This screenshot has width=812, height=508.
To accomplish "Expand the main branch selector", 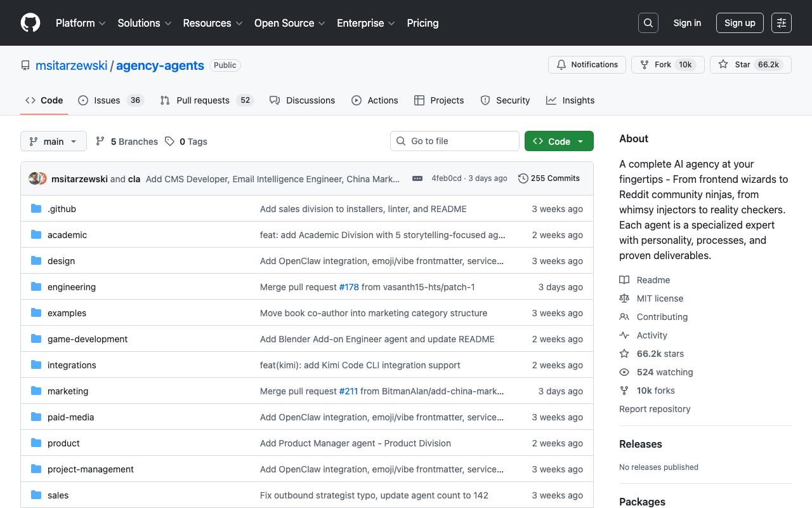I will pos(53,141).
